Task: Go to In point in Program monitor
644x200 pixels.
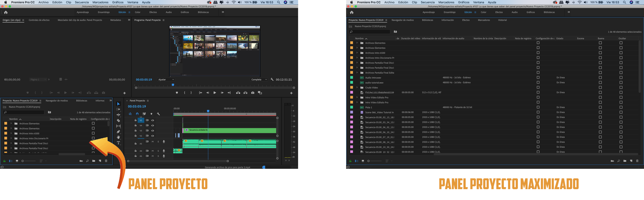Action: pyautogui.click(x=200, y=93)
